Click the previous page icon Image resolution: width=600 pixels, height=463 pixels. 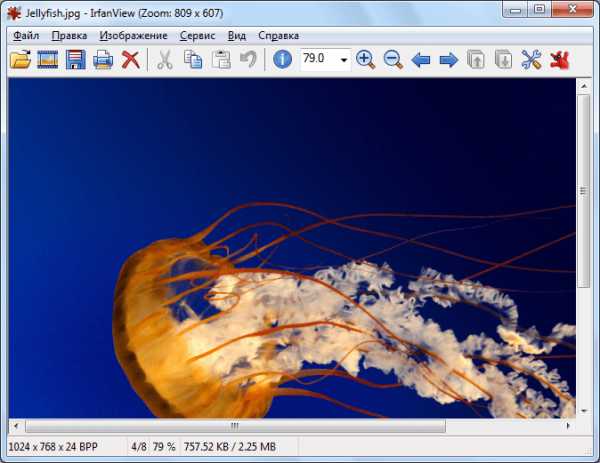click(x=476, y=60)
